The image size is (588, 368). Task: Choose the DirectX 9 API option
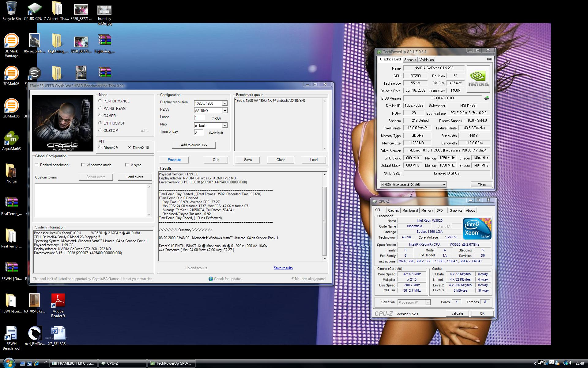tap(100, 148)
